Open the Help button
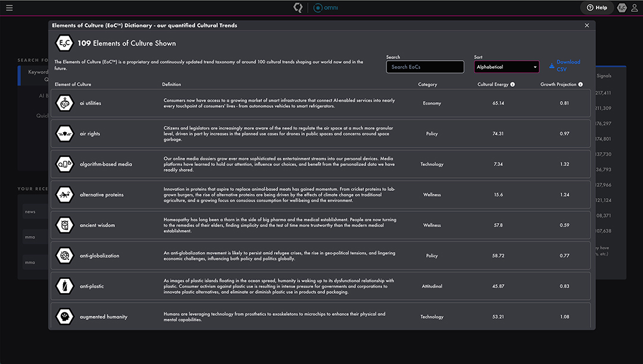Viewport: 643px width, 364px height. 597,8
